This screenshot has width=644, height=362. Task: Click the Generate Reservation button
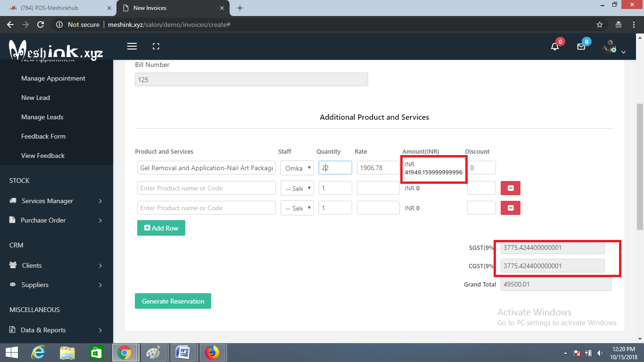(x=173, y=301)
